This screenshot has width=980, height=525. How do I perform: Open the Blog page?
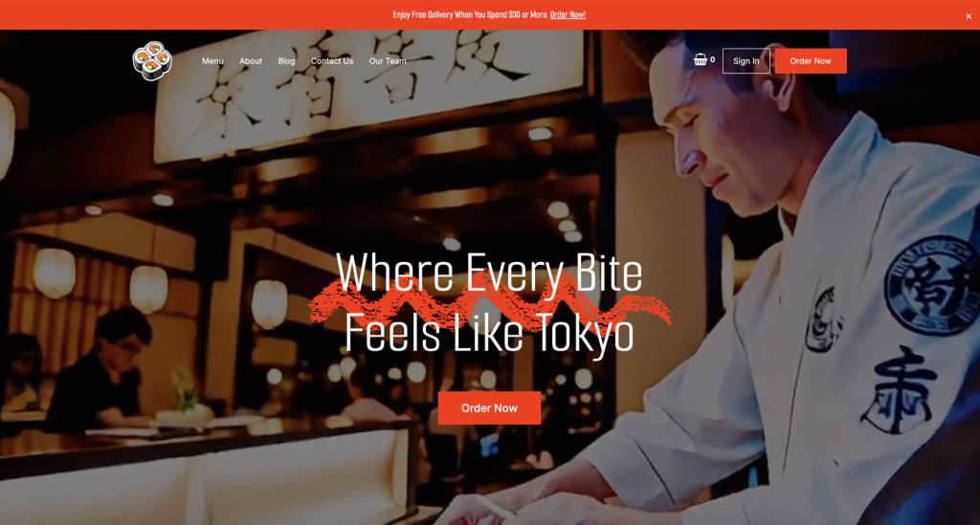[x=286, y=61]
